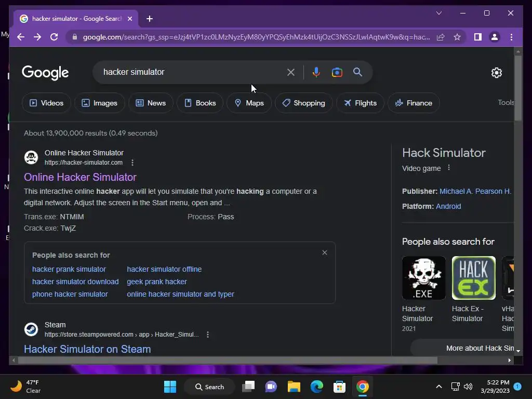Click the horizontal scrollbar thumb
The height and width of the screenshot is (399, 532).
tap(228, 361)
